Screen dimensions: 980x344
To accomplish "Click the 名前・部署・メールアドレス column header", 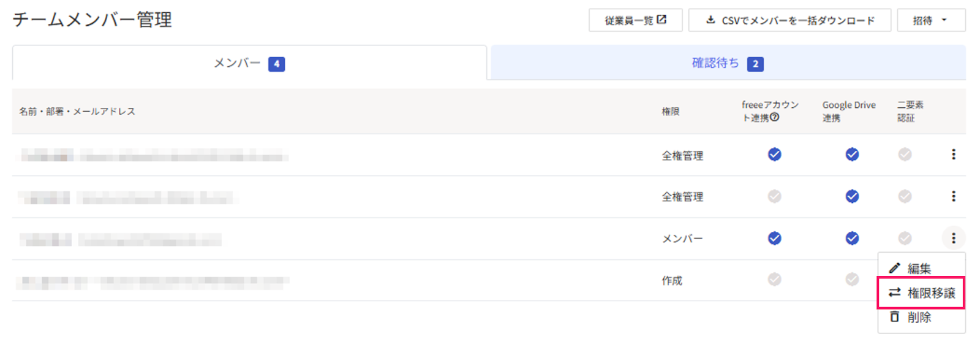I will click(77, 111).
